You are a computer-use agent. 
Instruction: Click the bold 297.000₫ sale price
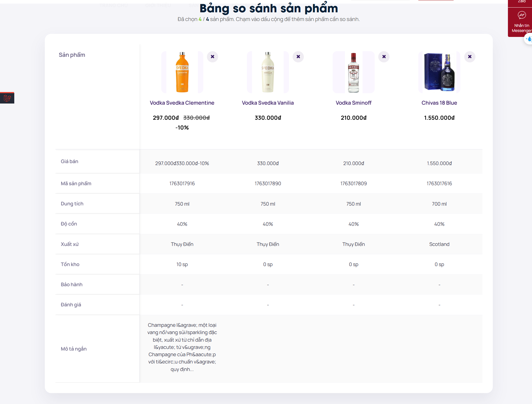[166, 118]
